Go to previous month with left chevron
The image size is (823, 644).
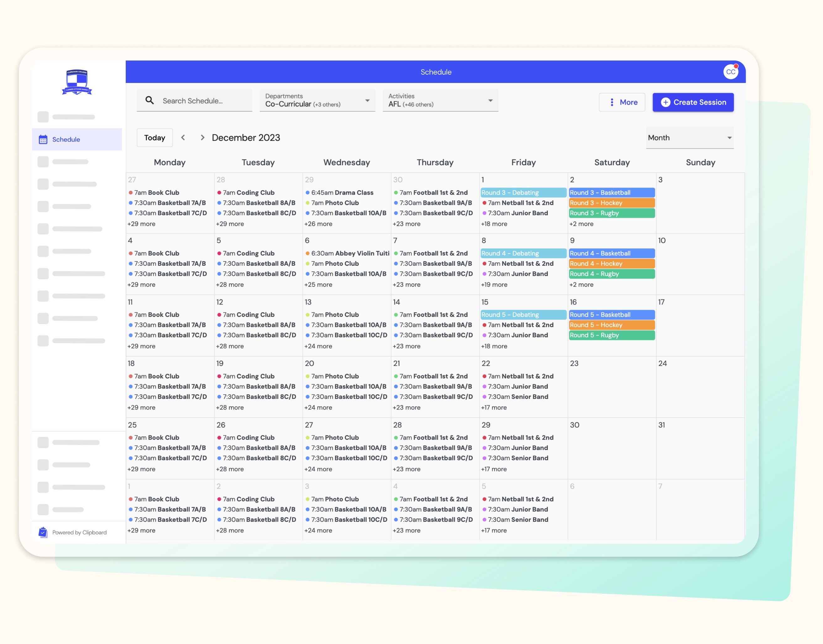pos(183,138)
